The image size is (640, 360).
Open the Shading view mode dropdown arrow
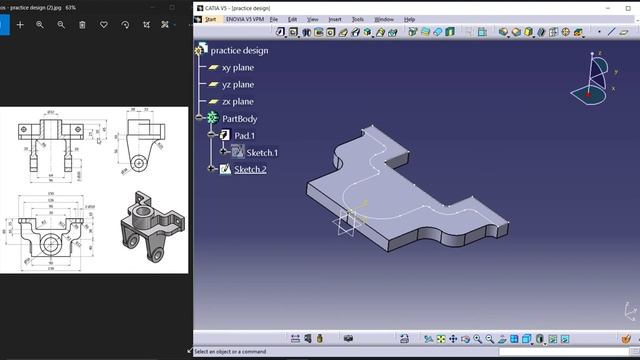click(544, 344)
